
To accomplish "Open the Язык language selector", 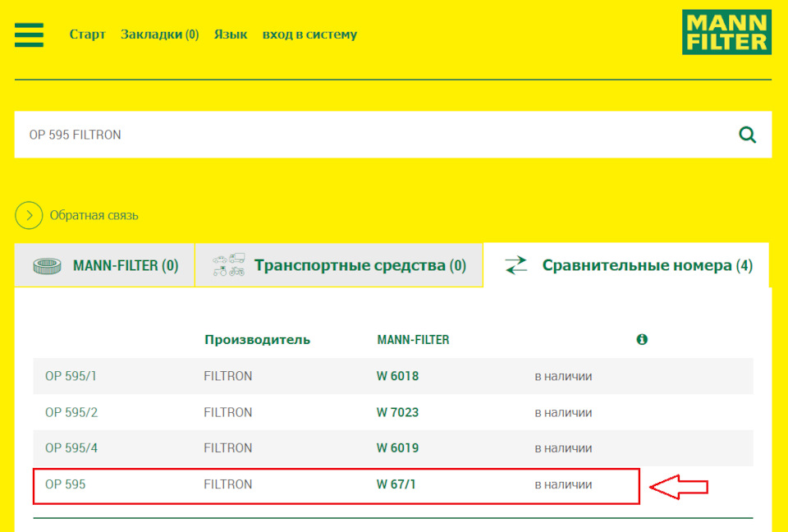I will [x=231, y=34].
